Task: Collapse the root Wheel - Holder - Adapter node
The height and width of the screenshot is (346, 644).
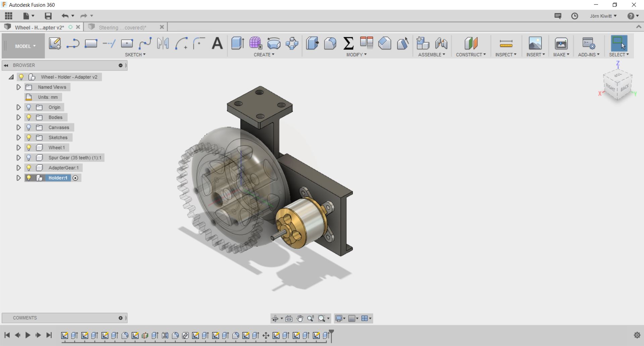Action: point(11,77)
